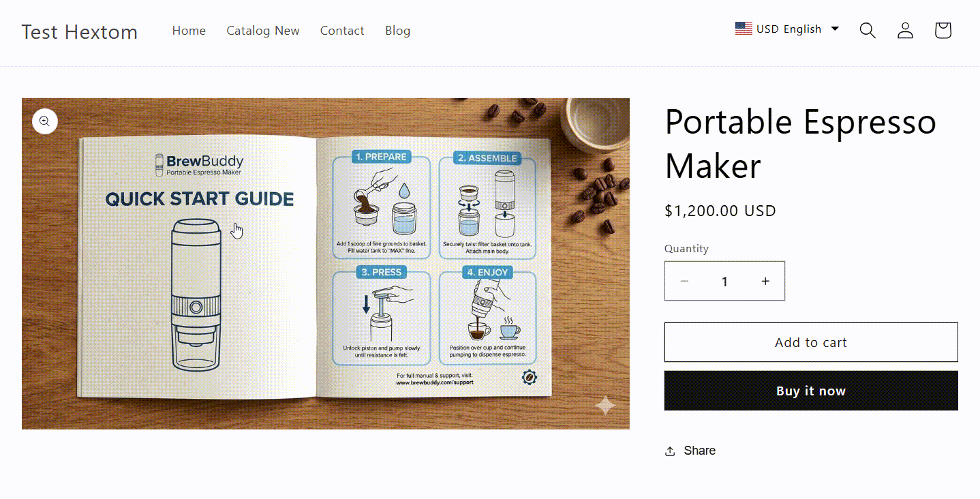Click the share arrow icon
The width and height of the screenshot is (980, 499).
(670, 451)
